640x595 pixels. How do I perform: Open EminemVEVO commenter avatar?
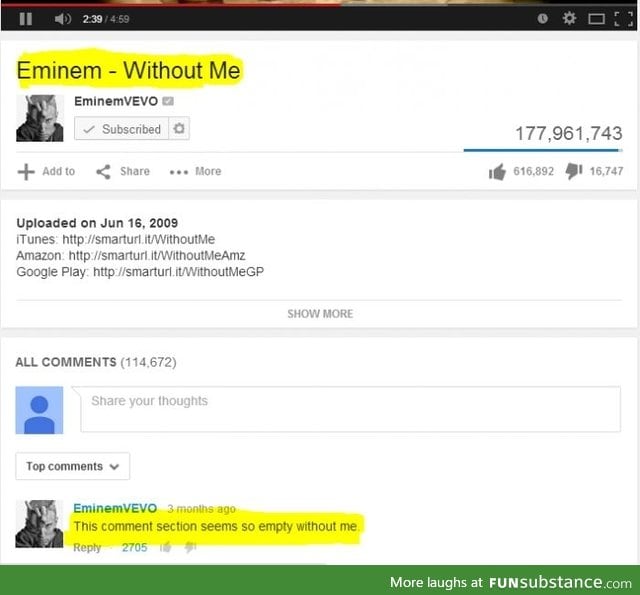tap(39, 524)
